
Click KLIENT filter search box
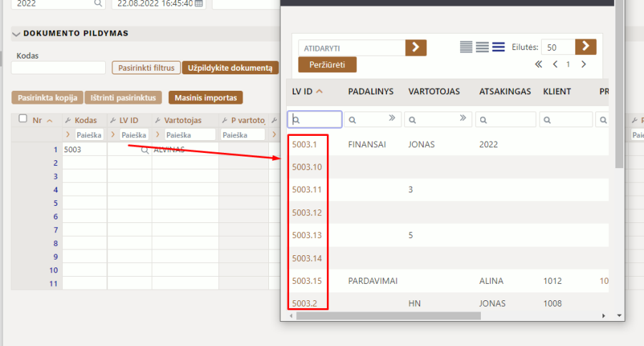point(566,119)
